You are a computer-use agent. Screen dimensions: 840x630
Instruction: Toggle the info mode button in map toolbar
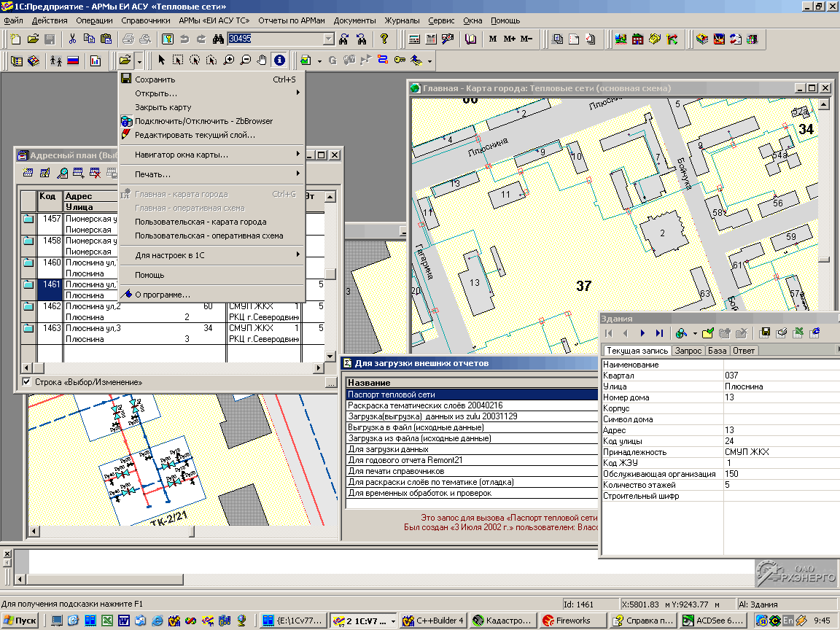tap(278, 61)
